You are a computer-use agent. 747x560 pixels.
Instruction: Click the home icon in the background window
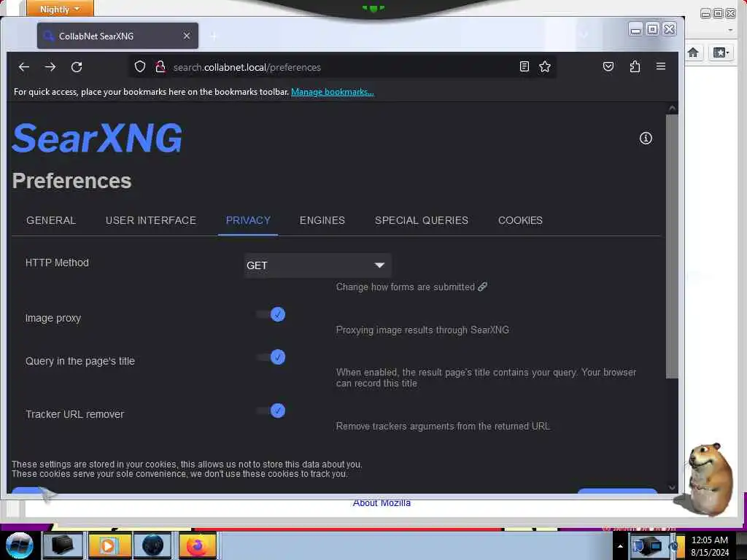[x=693, y=52]
